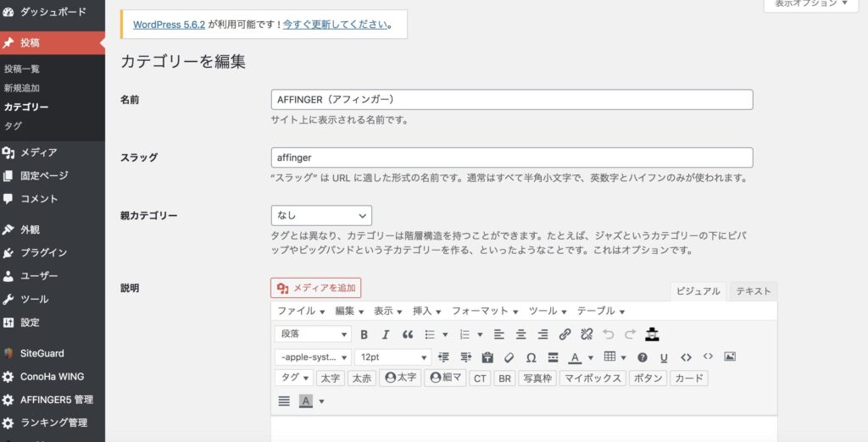Viewport: 868px width, 442px height.
Task: Toggle bold formatting in the editor toolbar
Action: click(x=364, y=334)
